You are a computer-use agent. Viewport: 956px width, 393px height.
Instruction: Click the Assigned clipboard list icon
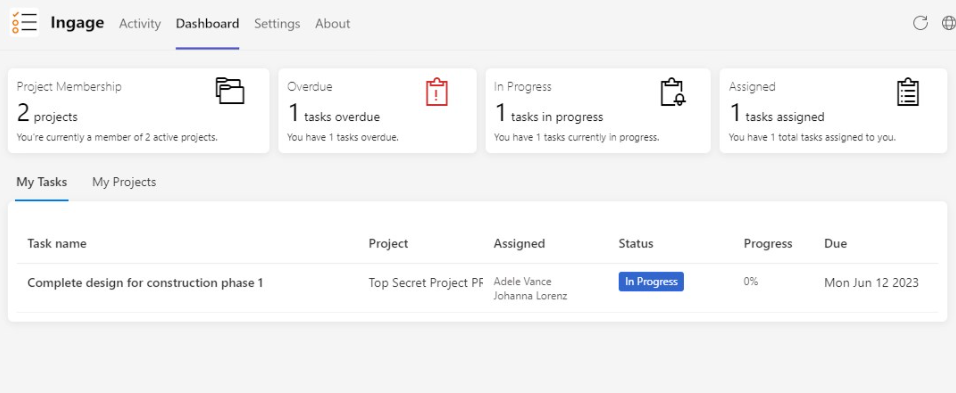(908, 92)
